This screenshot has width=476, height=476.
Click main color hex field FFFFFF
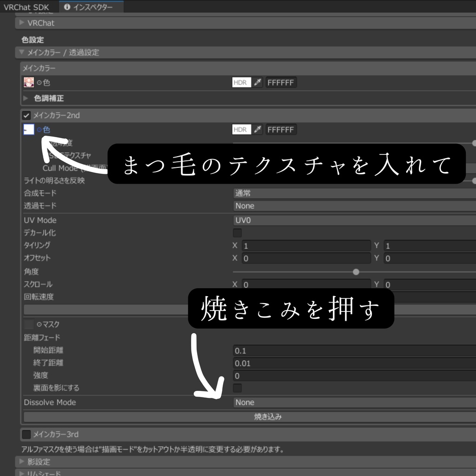[x=281, y=82]
